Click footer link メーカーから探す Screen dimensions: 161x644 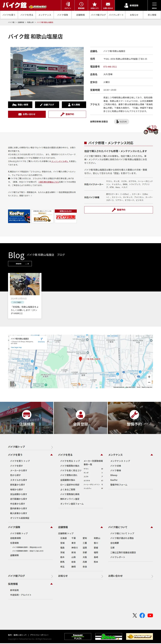click(x=19, y=470)
